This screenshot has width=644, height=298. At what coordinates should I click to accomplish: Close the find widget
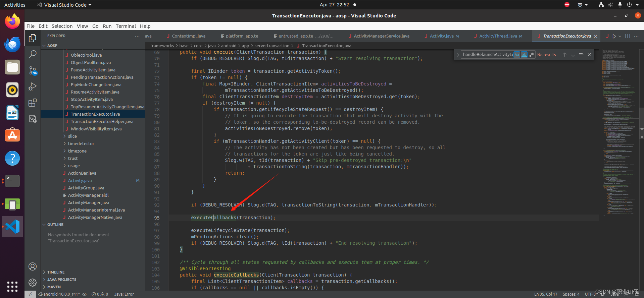[x=589, y=55]
